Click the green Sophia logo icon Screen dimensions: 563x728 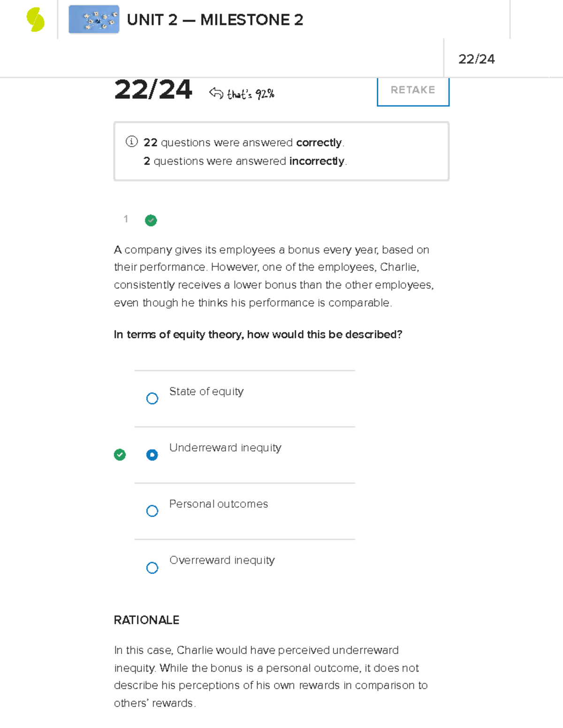[x=36, y=20]
